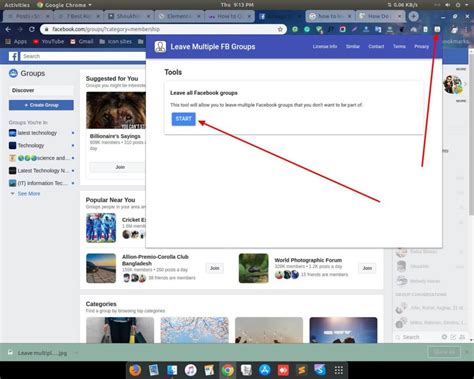Viewport: 474px width, 379px height.
Task: Open Terms in the extension popup header
Action: pos(399,47)
